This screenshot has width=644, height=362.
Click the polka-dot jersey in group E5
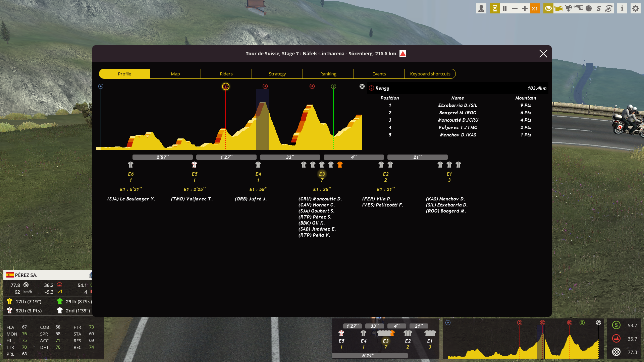tap(195, 165)
